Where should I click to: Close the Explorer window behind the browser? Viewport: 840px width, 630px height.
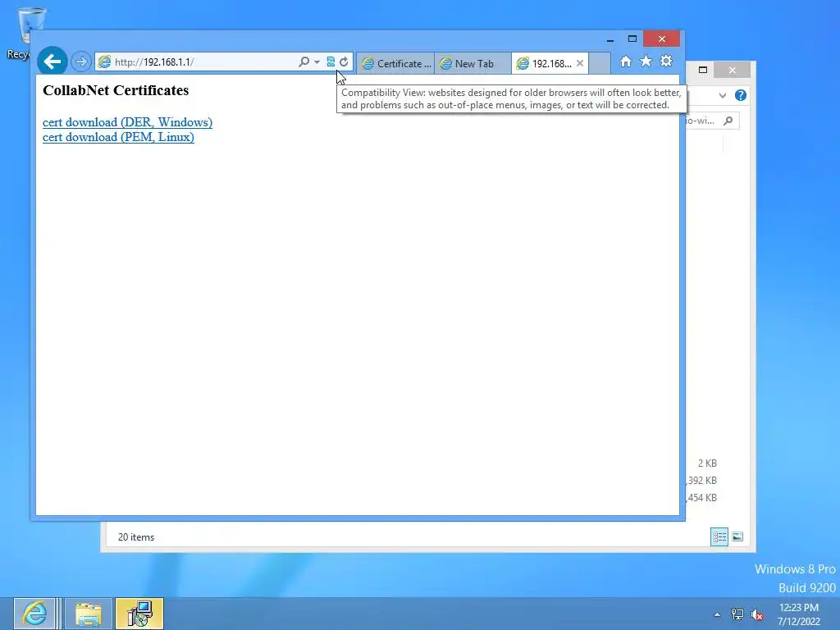[x=733, y=70]
